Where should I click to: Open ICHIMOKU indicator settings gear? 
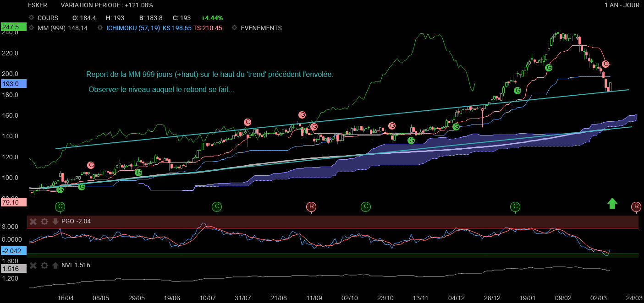(100, 28)
